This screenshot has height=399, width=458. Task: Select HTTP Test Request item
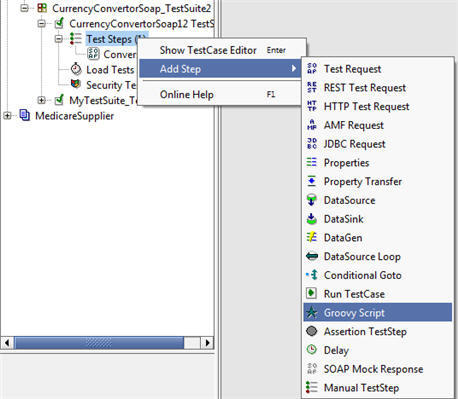378,106
